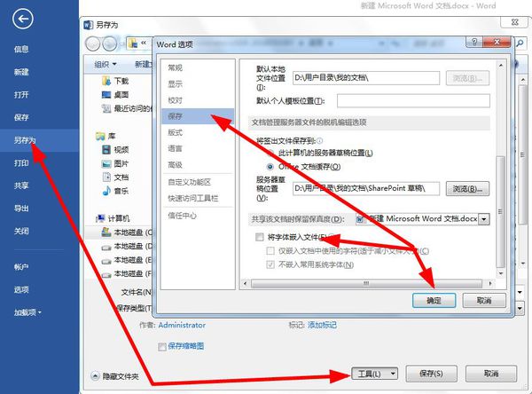Open the Pictures library icon (图片)

[x=106, y=163]
